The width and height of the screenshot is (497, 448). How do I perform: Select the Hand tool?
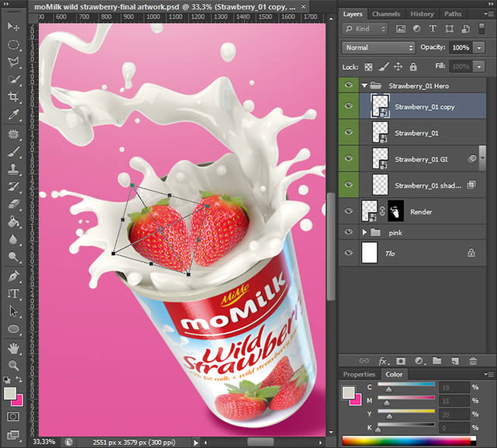[x=13, y=348]
